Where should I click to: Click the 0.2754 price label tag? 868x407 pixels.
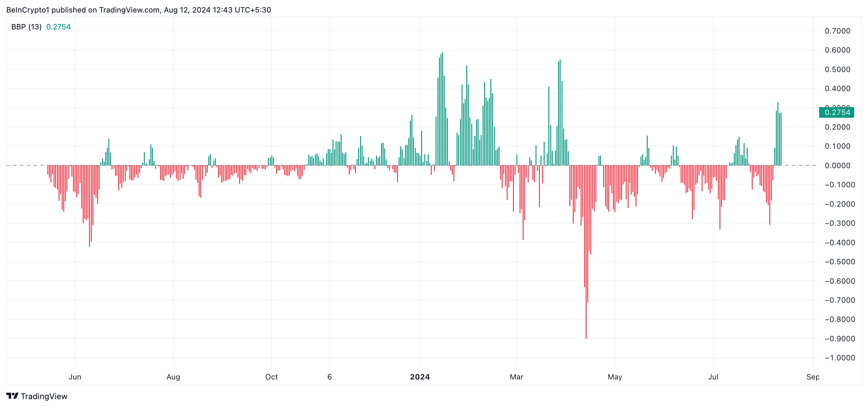click(837, 112)
